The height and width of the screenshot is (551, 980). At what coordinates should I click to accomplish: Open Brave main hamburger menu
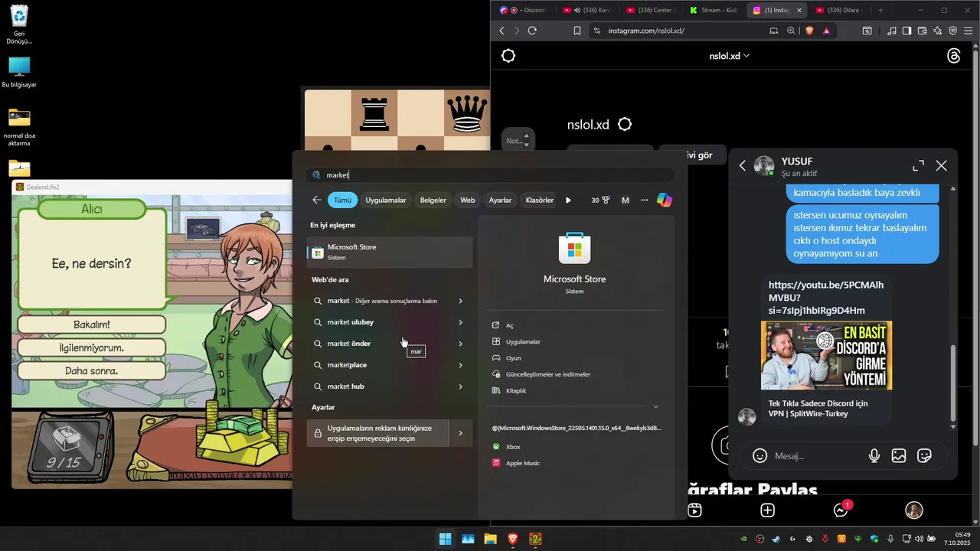(969, 31)
